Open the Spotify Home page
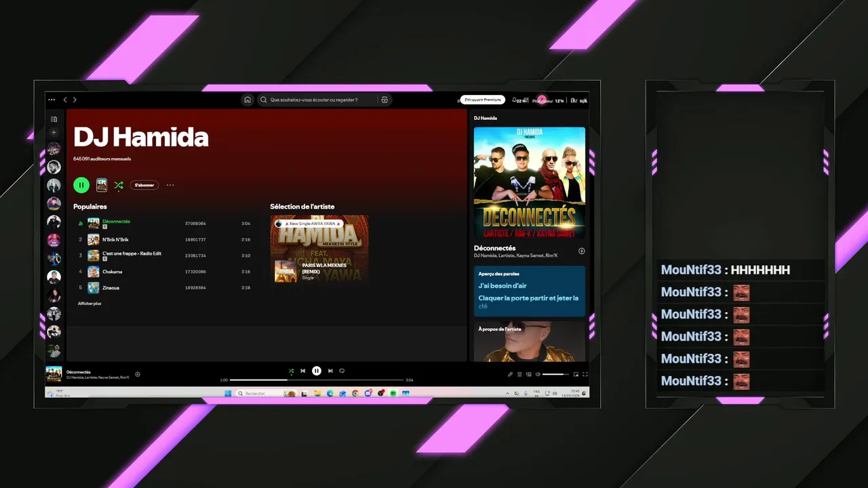The image size is (868, 488). click(248, 100)
